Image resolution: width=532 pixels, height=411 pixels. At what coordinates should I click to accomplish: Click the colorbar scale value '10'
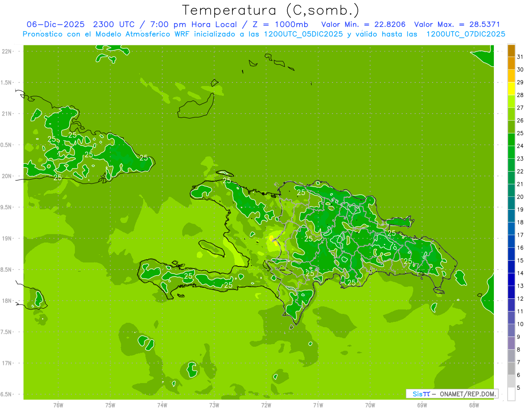pos(520,324)
